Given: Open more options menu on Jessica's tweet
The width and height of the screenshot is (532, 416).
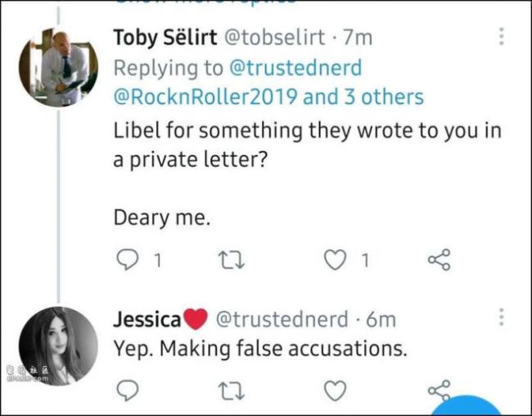Looking at the screenshot, I should click(x=502, y=317).
